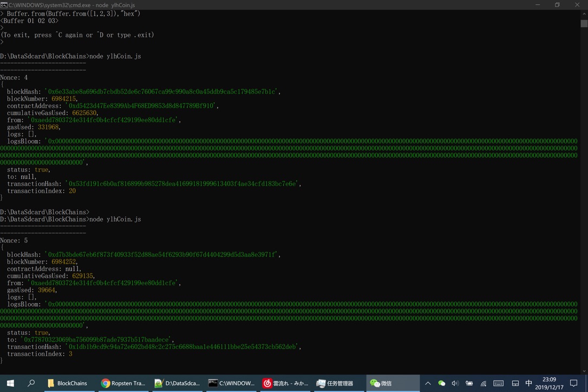Open clock showing 23:09 2019/12/17
The height and width of the screenshot is (392, 588).
coord(550,383)
